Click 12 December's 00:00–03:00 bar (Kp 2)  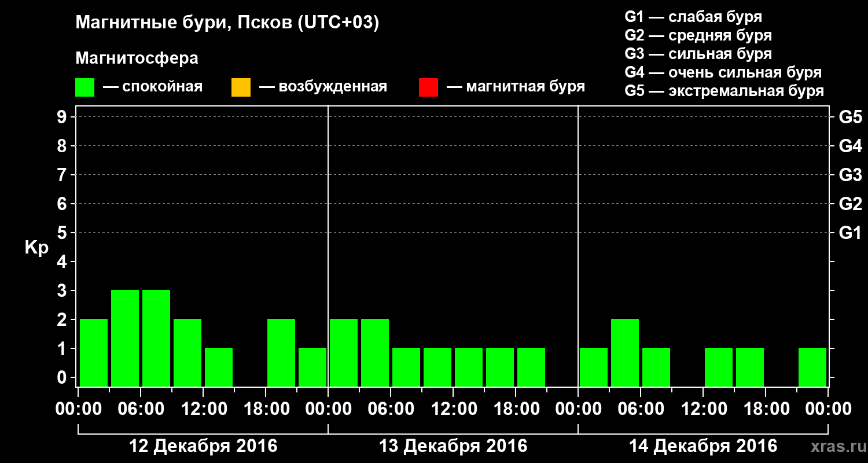[x=94, y=352]
